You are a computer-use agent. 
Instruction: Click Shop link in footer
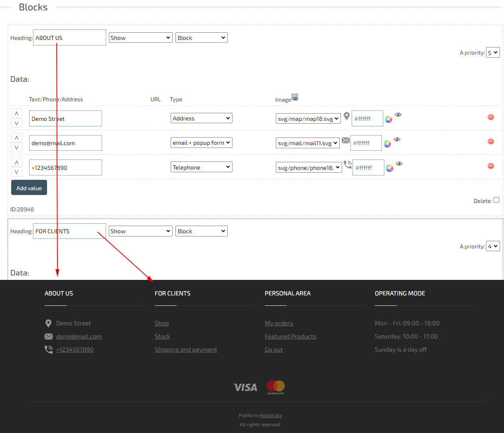point(161,323)
